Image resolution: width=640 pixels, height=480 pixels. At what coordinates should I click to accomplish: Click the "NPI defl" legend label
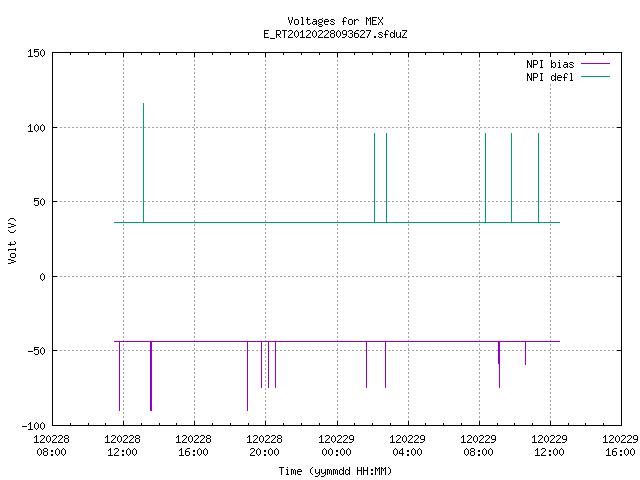(x=550, y=77)
